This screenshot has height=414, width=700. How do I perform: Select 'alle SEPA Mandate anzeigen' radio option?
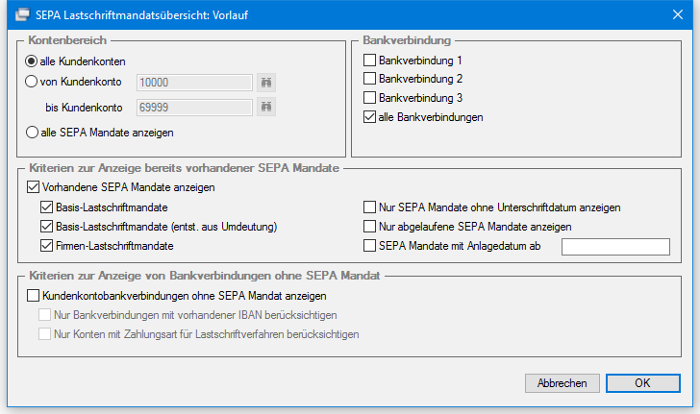pos(32,133)
